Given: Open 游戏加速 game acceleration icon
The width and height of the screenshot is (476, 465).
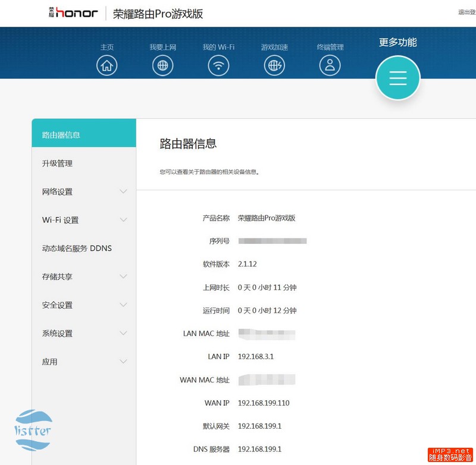Looking at the screenshot, I should tap(274, 65).
